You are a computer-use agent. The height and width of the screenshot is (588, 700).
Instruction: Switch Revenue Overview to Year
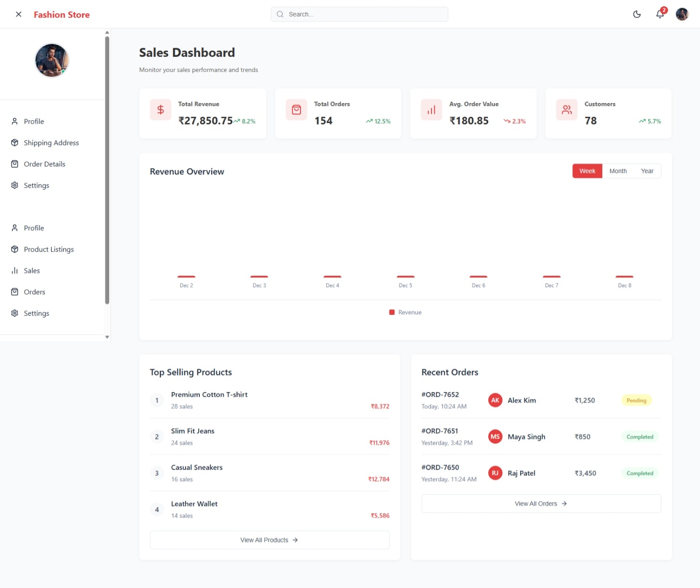(x=647, y=171)
